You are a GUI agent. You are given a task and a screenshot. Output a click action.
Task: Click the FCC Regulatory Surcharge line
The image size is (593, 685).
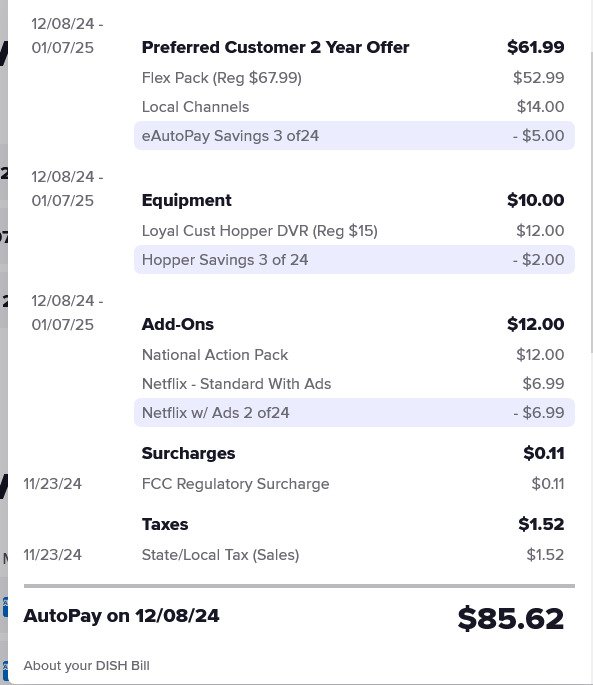coord(236,484)
